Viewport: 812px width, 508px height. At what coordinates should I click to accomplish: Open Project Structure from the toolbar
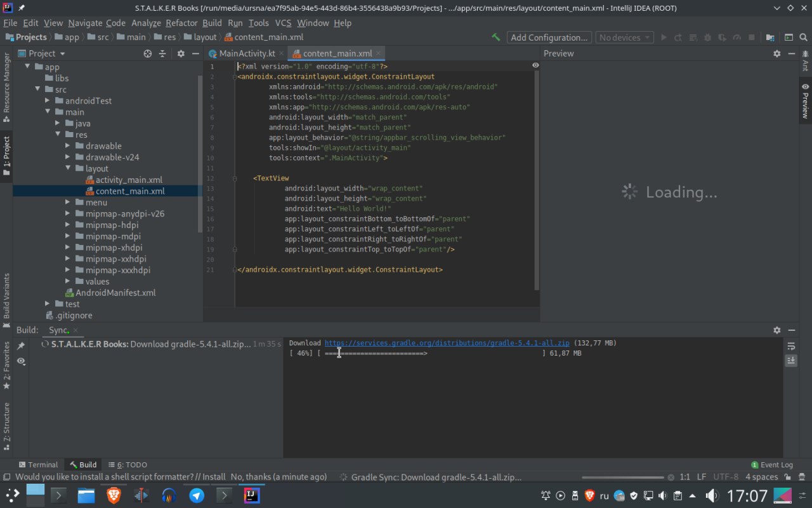[x=770, y=37]
